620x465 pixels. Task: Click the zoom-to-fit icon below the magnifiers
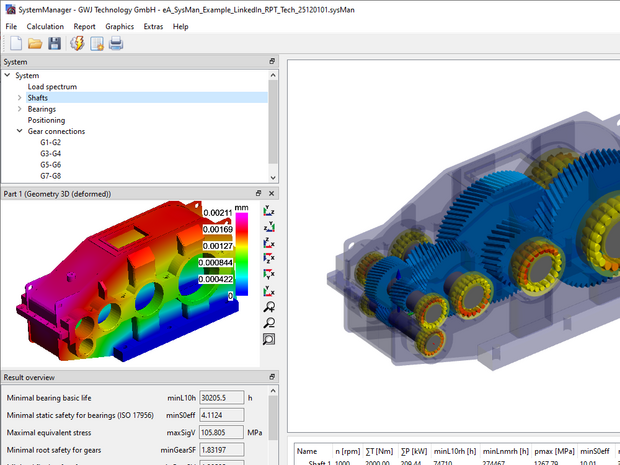(268, 339)
